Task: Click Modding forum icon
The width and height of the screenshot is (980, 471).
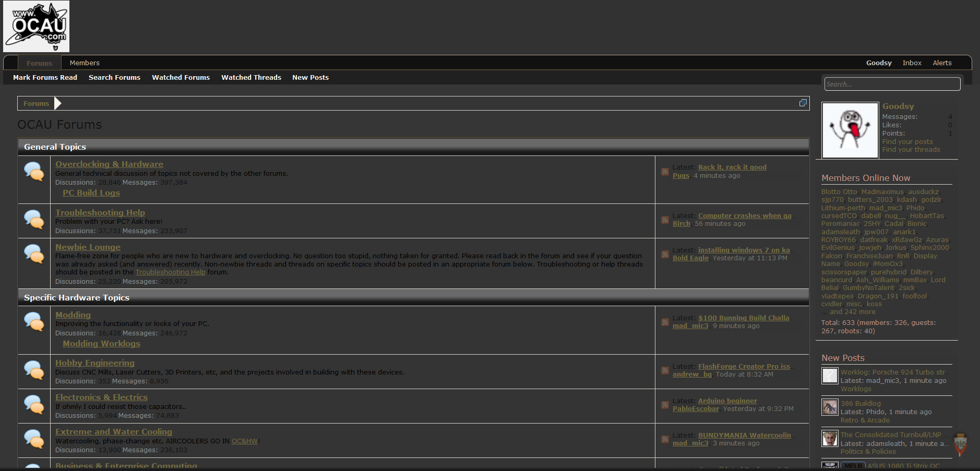Action: (x=34, y=322)
